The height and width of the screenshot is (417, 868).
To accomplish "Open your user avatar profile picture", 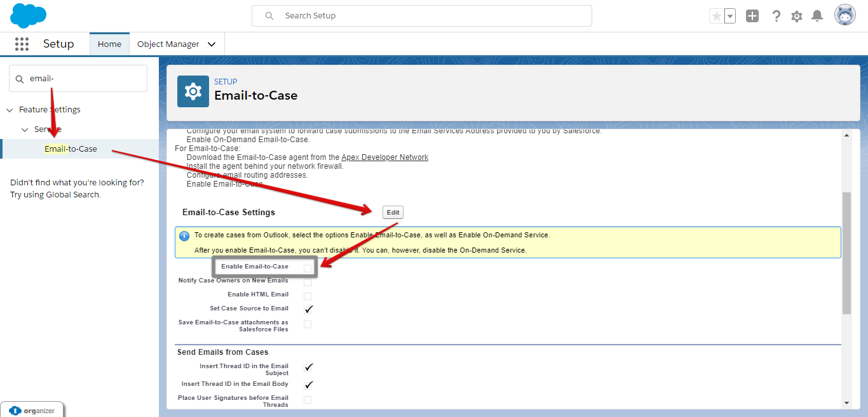I will click(x=845, y=15).
